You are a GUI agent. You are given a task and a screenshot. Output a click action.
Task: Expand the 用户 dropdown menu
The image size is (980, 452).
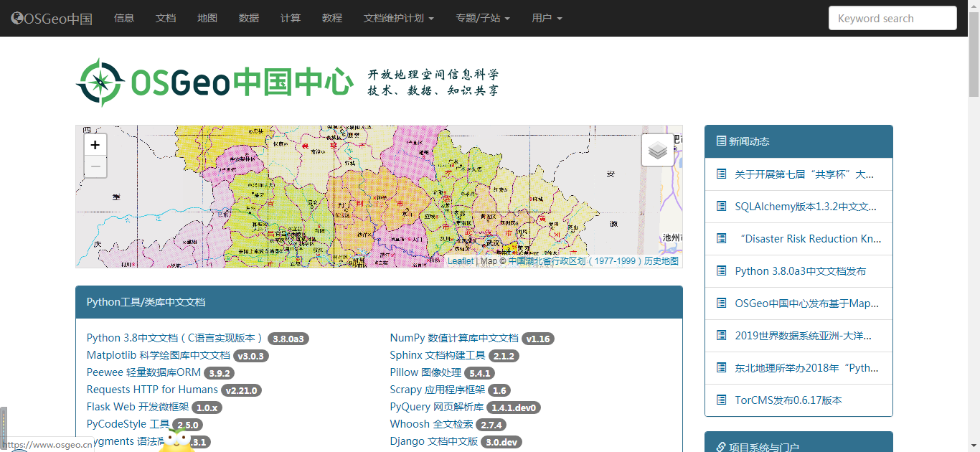[x=547, y=18]
